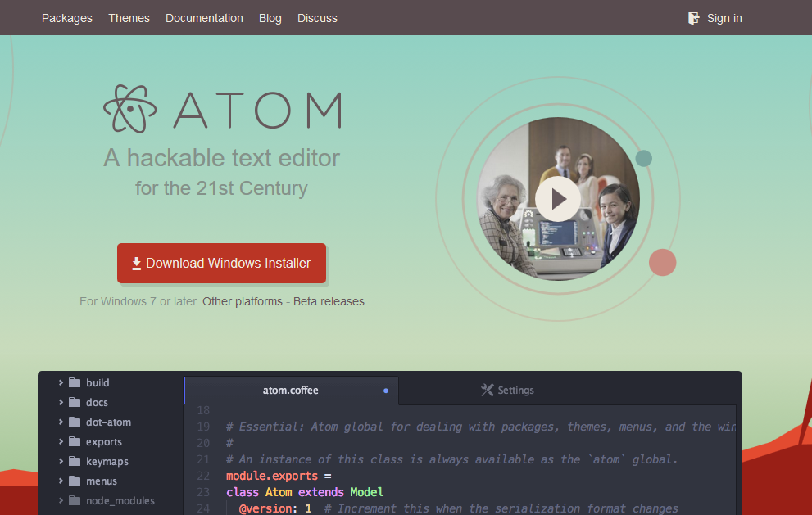The width and height of the screenshot is (812, 515).
Task: Click the download arrow icon on red button
Action: pyautogui.click(x=136, y=264)
